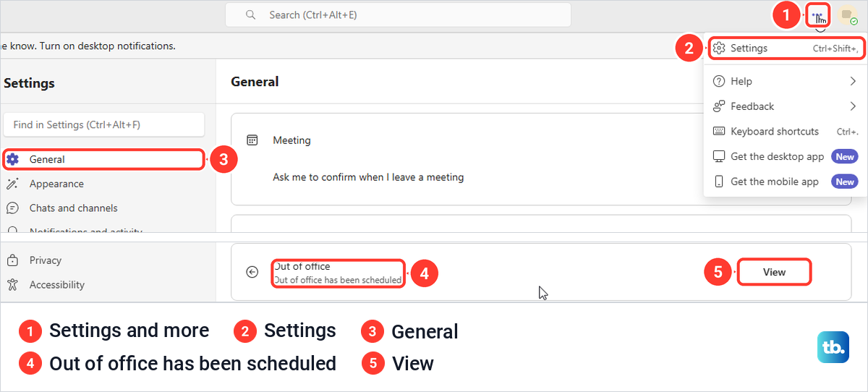Click the Settings gear icon in menu
The image size is (868, 392).
pyautogui.click(x=719, y=48)
